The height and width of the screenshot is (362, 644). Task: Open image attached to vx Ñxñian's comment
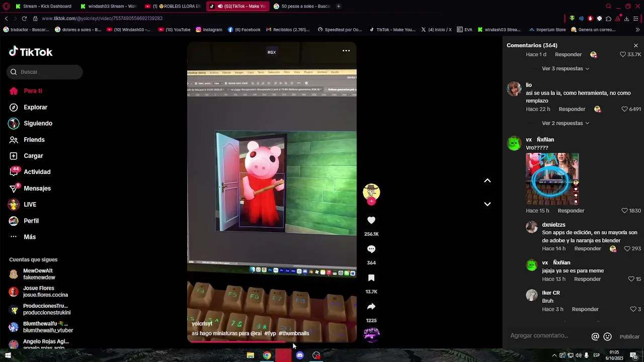[x=552, y=179]
